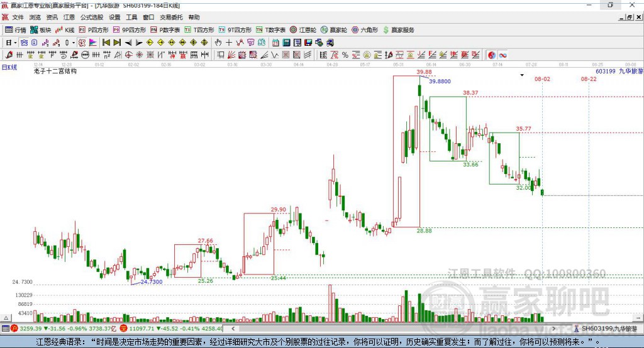644x348 pixels.
Task: Select the percent % retracement tool
Action: (345, 55)
